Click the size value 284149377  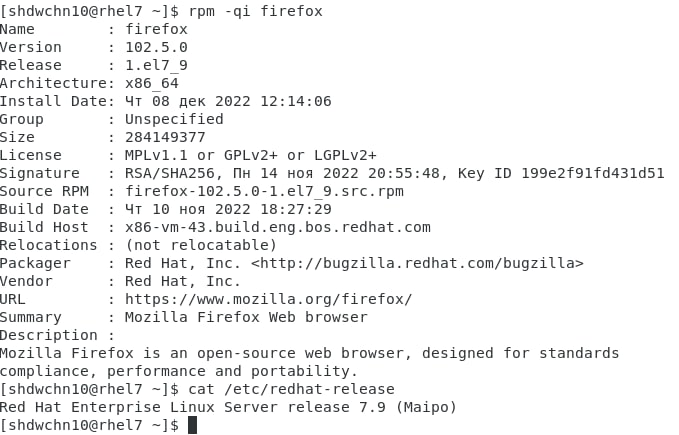click(x=165, y=137)
